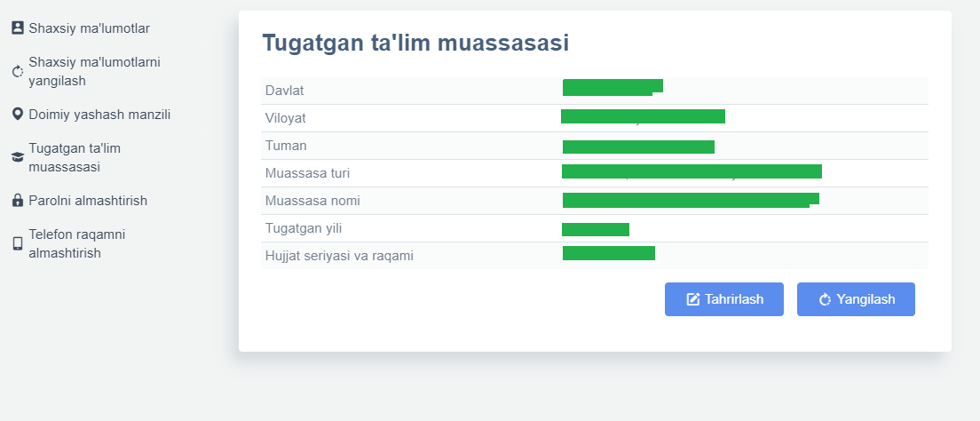Open Doimiy yashash manzili section

click(99, 115)
